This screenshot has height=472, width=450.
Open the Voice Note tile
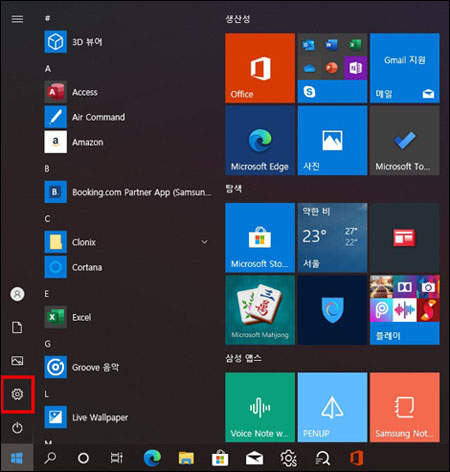coord(260,407)
